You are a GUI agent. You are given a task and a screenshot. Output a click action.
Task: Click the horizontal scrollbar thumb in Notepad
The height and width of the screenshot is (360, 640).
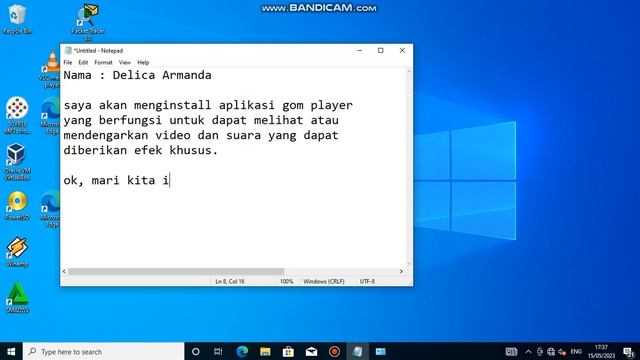pyautogui.click(x=176, y=271)
